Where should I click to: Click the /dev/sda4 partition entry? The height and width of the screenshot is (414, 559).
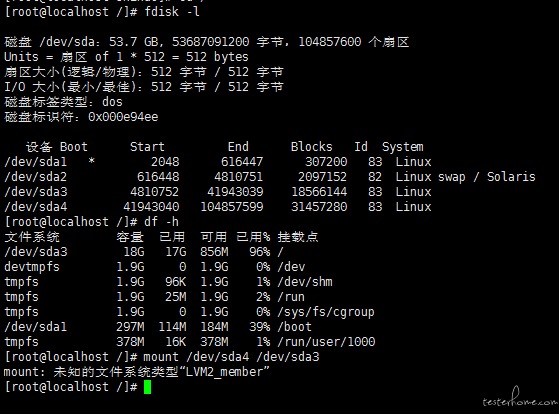pos(36,207)
